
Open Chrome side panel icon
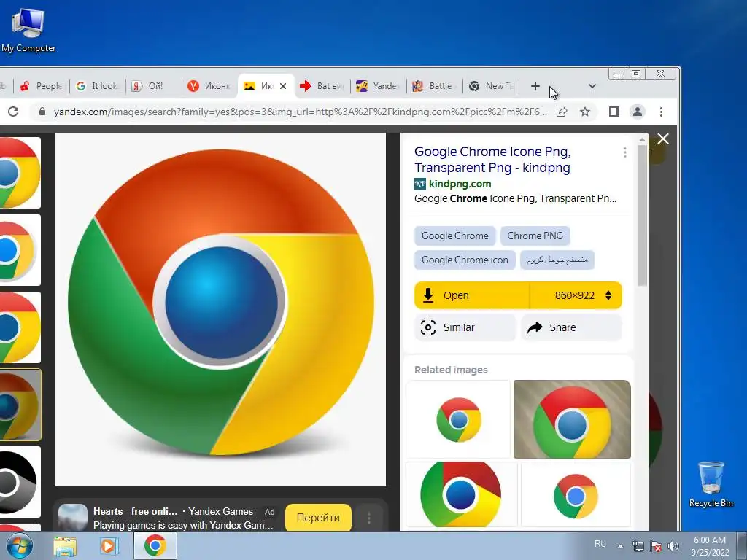(x=614, y=112)
